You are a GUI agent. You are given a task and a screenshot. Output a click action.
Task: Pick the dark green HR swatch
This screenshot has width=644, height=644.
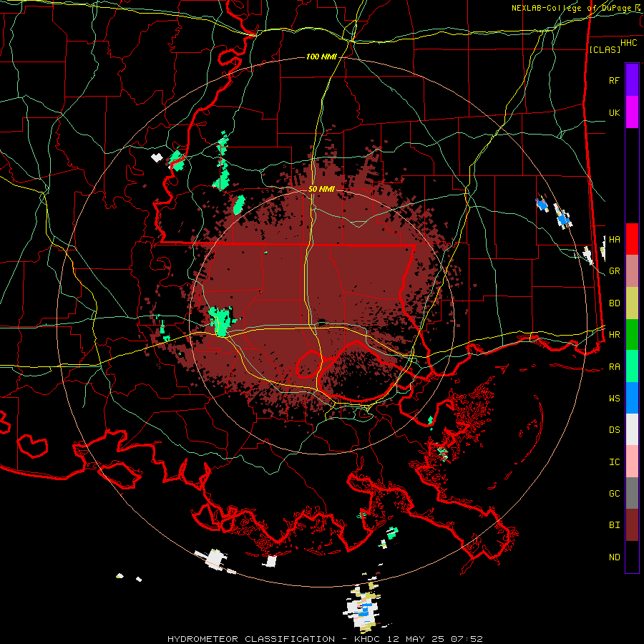632,335
